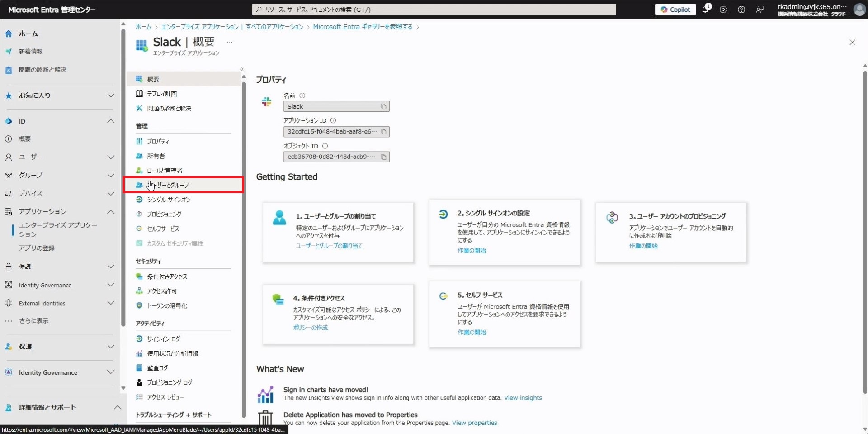Expand External Identities section
868x434 pixels.
point(110,303)
